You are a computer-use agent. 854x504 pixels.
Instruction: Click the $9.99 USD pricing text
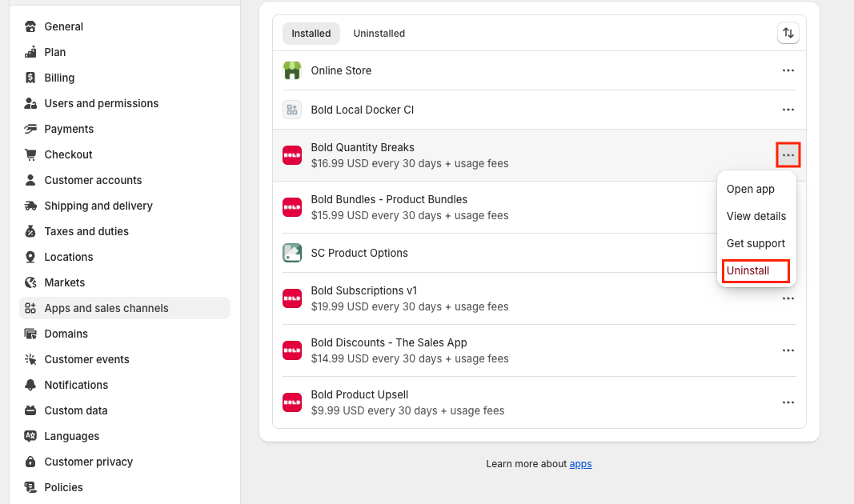click(407, 410)
